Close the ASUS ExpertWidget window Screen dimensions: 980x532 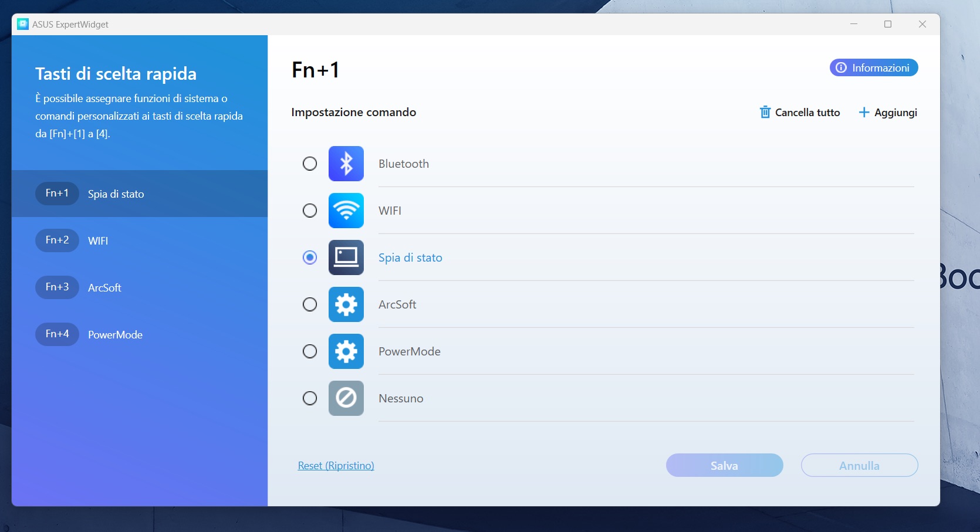tap(922, 24)
